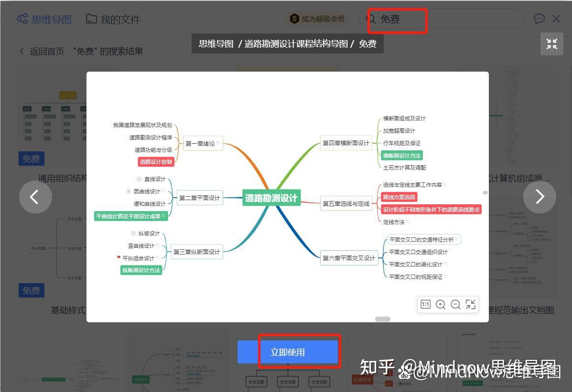Click 选线与定线主要工作内容 text

412,185
